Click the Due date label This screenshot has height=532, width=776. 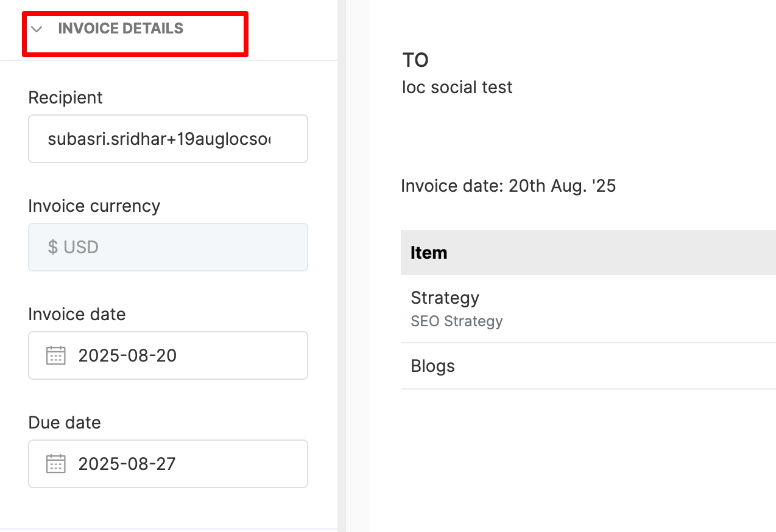(x=64, y=422)
